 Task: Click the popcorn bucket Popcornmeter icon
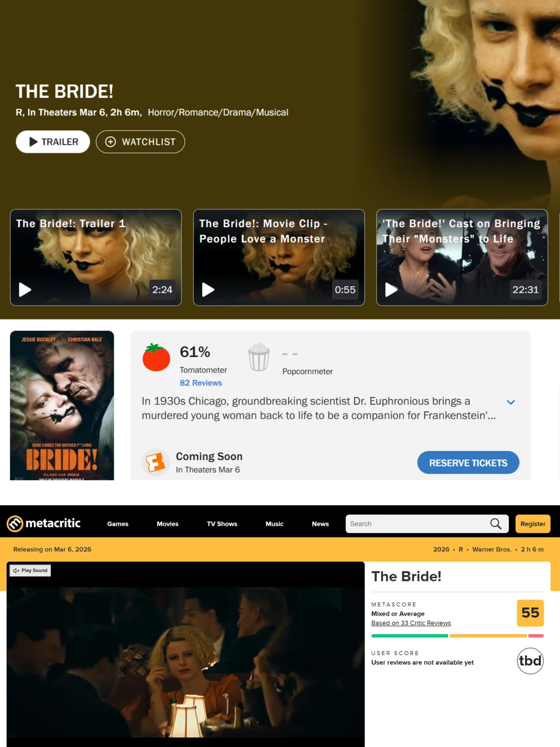point(259,357)
